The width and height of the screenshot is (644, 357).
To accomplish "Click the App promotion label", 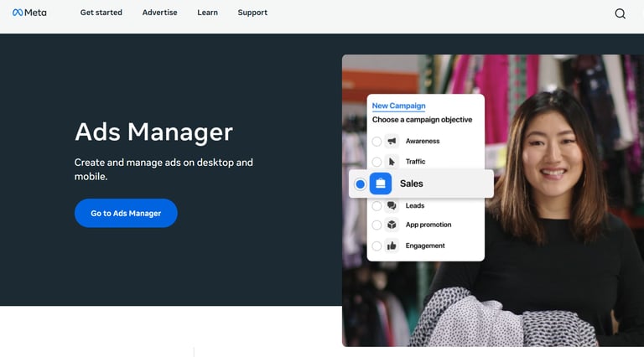I will 428,225.
